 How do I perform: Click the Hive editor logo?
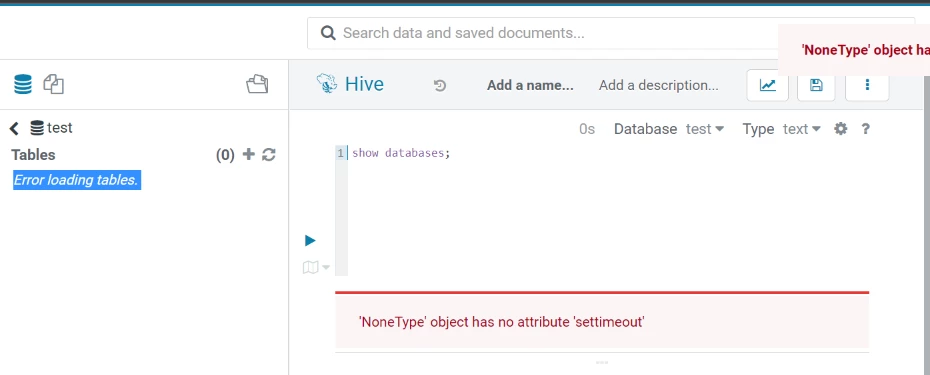(350, 84)
